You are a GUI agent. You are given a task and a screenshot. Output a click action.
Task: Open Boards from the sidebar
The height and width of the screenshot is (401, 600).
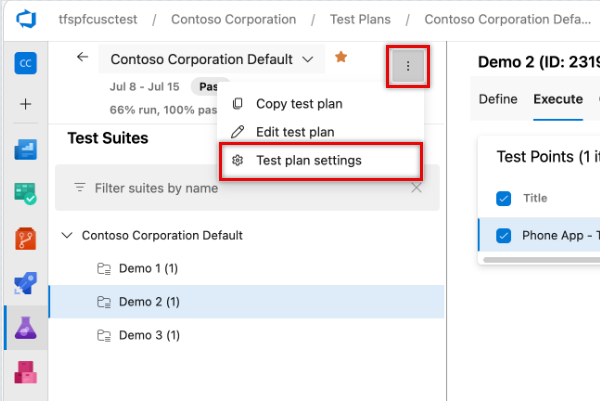point(25,149)
